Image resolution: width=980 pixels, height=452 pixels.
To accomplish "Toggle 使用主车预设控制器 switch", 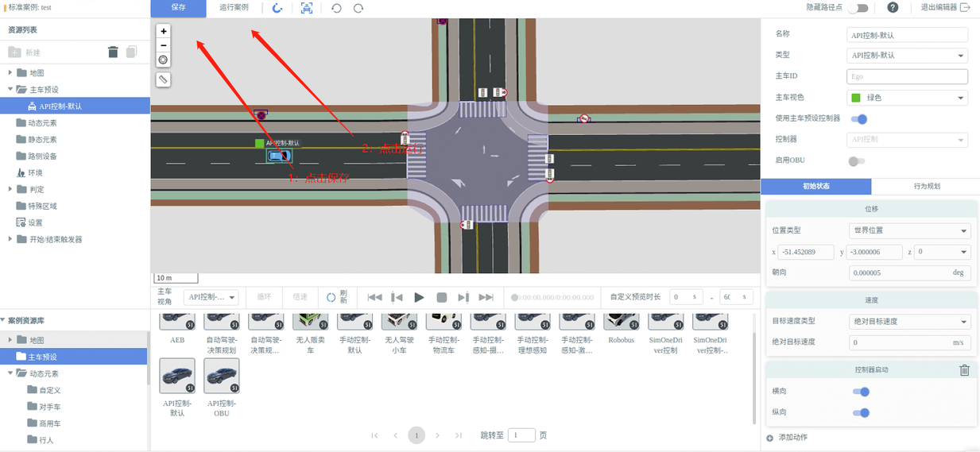I will point(858,119).
